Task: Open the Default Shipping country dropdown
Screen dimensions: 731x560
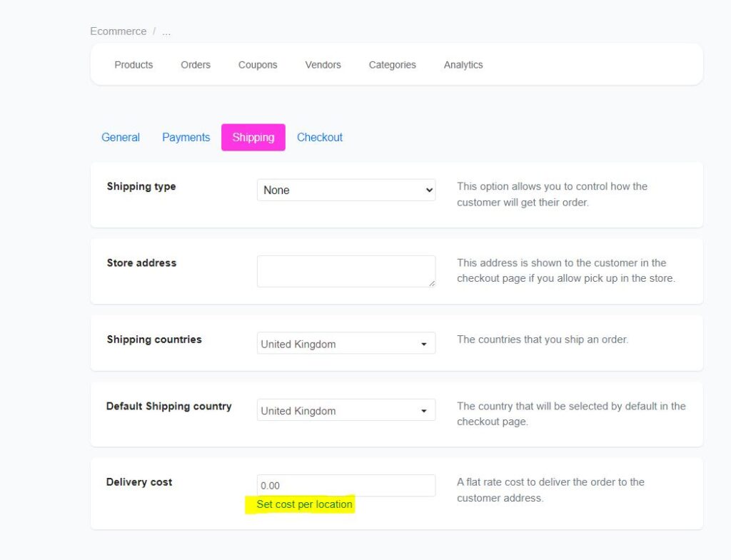Action: (346, 410)
